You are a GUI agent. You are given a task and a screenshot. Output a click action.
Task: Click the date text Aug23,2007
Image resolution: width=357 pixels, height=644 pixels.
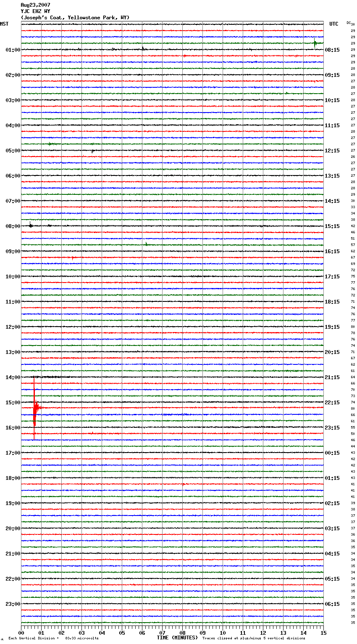click(x=35, y=5)
